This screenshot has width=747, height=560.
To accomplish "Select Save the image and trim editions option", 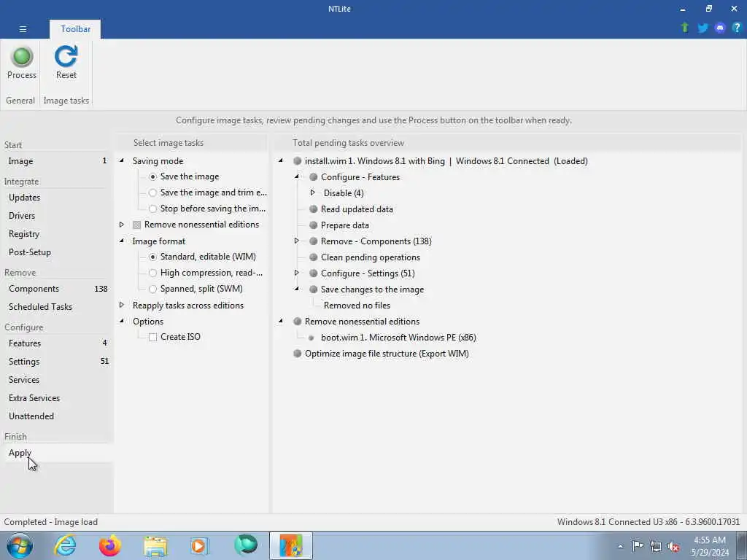I will tap(152, 192).
